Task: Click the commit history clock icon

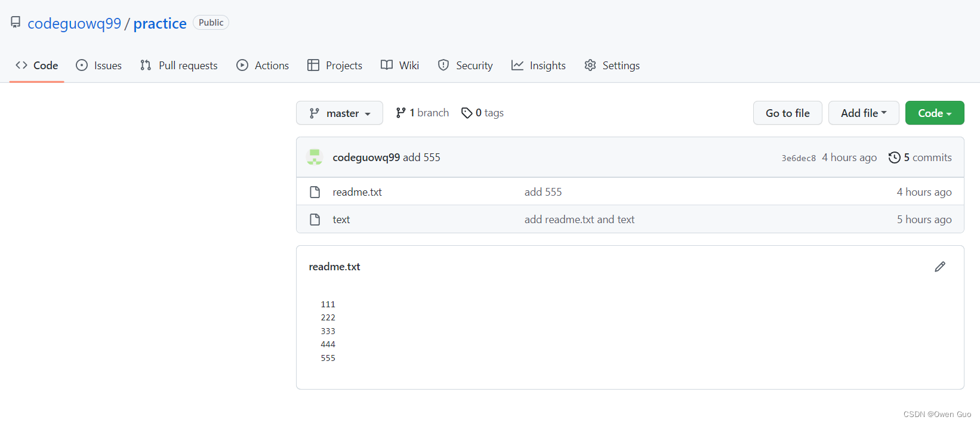Action: pyautogui.click(x=894, y=158)
